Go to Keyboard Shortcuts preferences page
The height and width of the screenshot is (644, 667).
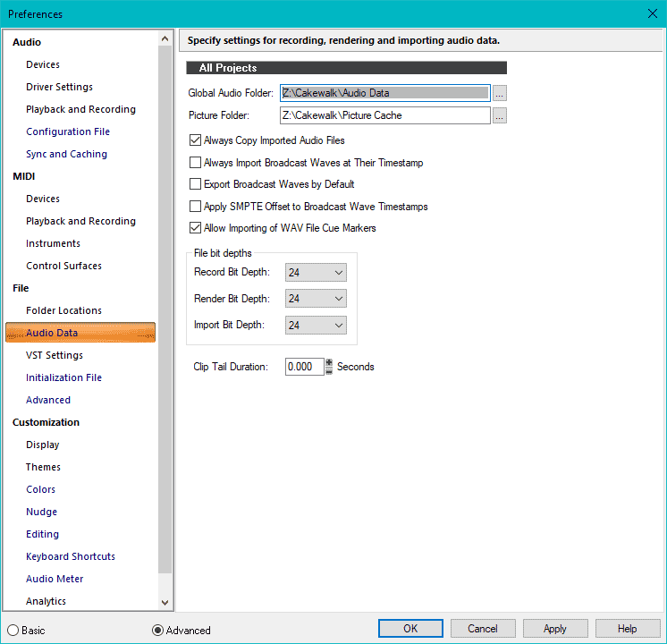click(x=71, y=556)
